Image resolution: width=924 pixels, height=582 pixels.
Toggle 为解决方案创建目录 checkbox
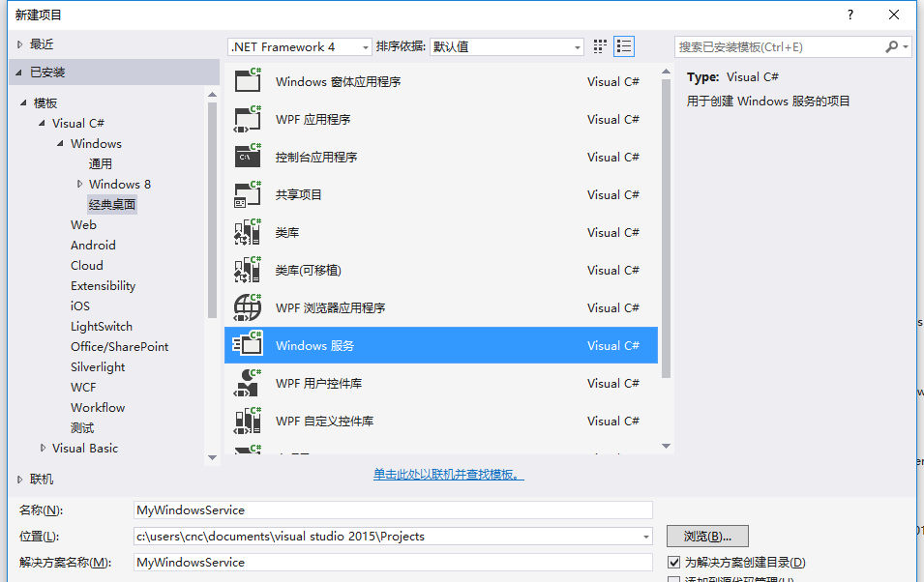[674, 562]
